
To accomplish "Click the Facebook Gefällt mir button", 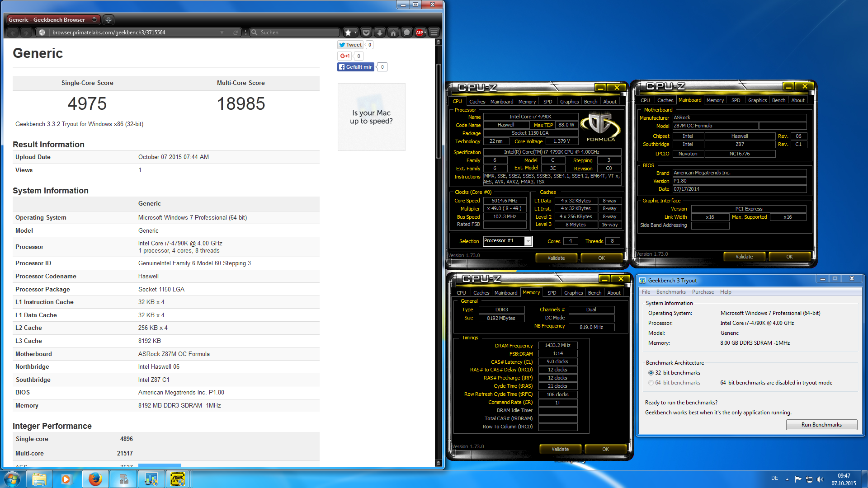I will tap(355, 67).
